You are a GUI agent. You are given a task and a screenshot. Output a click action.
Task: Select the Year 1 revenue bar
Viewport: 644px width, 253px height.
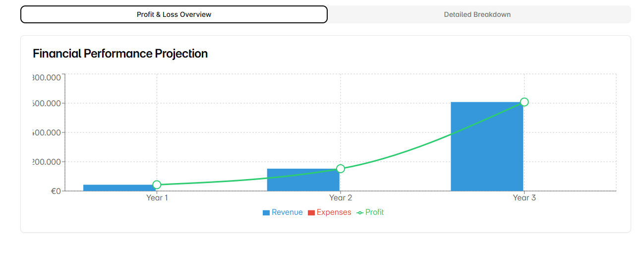[x=119, y=188]
